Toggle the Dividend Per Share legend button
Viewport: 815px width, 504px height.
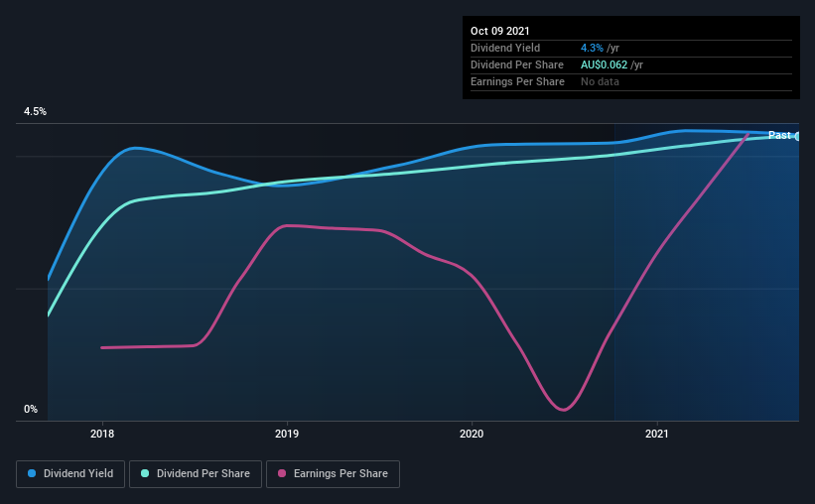(x=196, y=474)
